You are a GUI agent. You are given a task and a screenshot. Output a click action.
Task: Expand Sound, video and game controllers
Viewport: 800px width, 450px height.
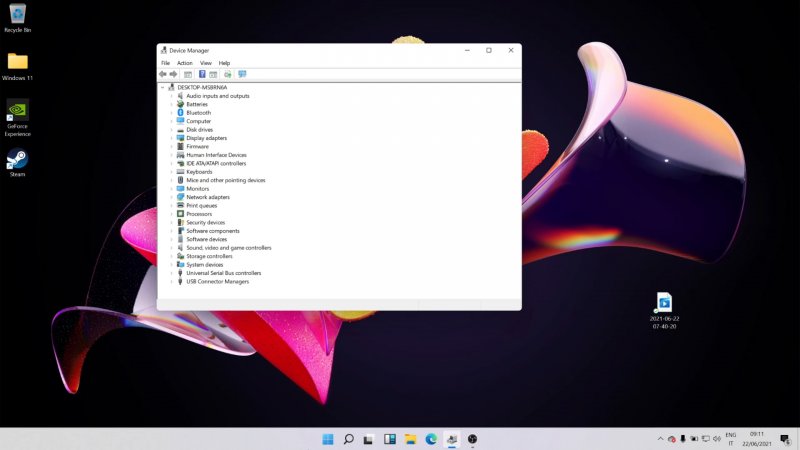tap(171, 247)
